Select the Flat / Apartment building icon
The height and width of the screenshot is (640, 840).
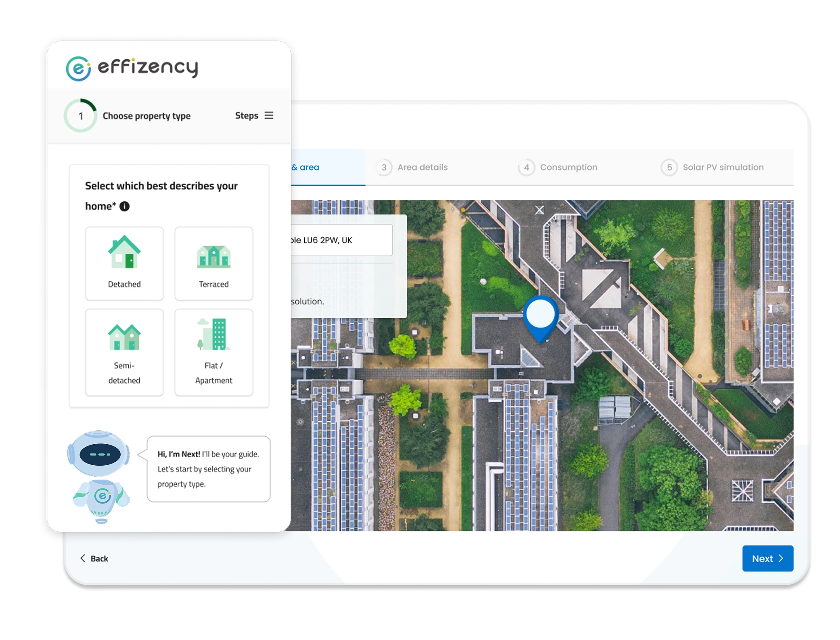213,335
